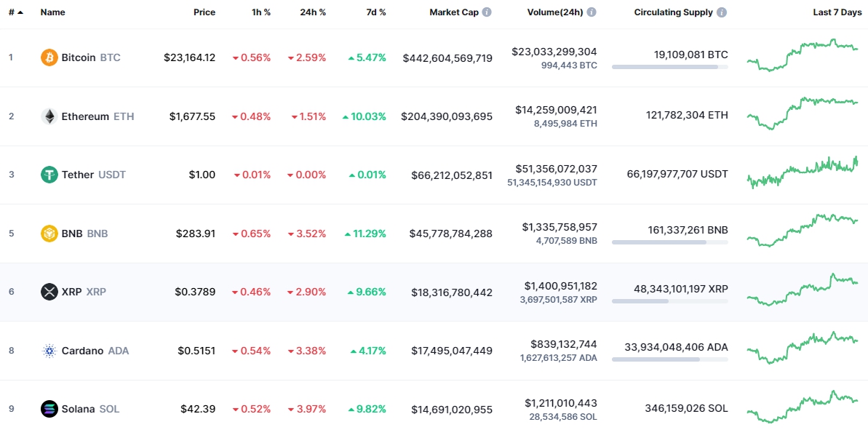The width and height of the screenshot is (868, 438).
Task: Sort table by 24h % column
Action: (x=314, y=12)
